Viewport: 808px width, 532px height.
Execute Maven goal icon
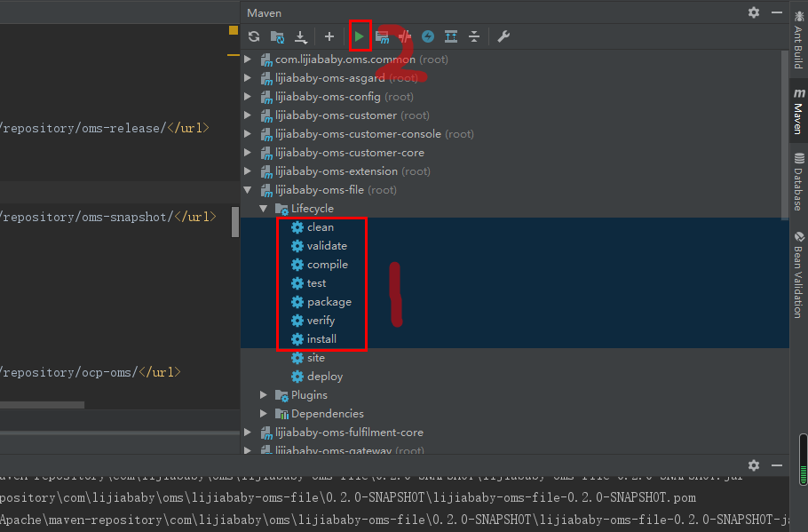coord(383,36)
